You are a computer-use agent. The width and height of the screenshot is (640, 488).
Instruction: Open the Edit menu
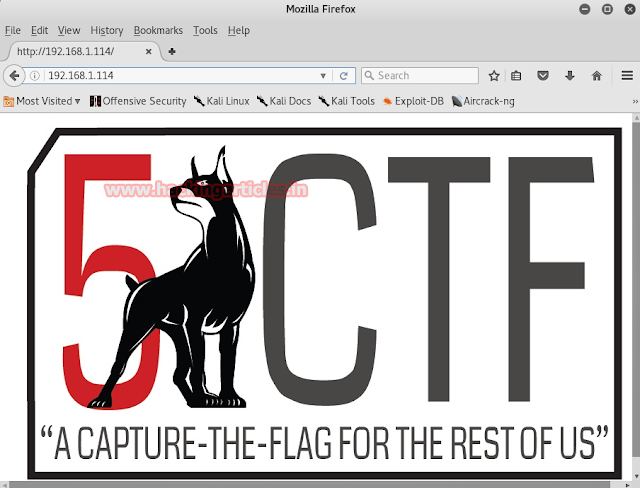pyautogui.click(x=39, y=31)
